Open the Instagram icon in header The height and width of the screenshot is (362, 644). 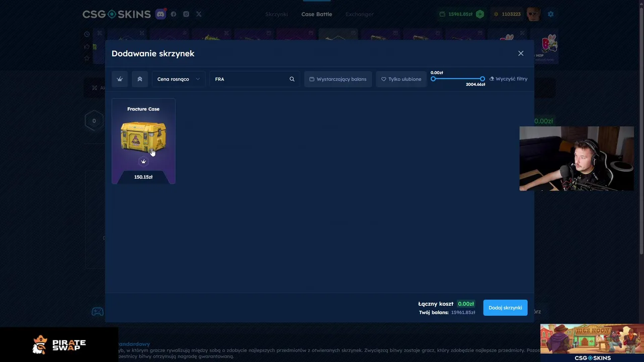(x=186, y=14)
